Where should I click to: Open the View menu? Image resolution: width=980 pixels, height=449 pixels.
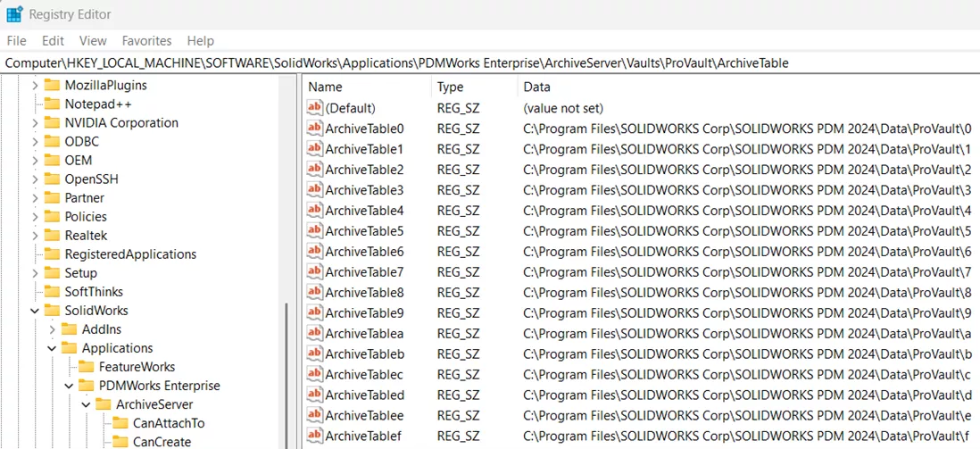[93, 41]
